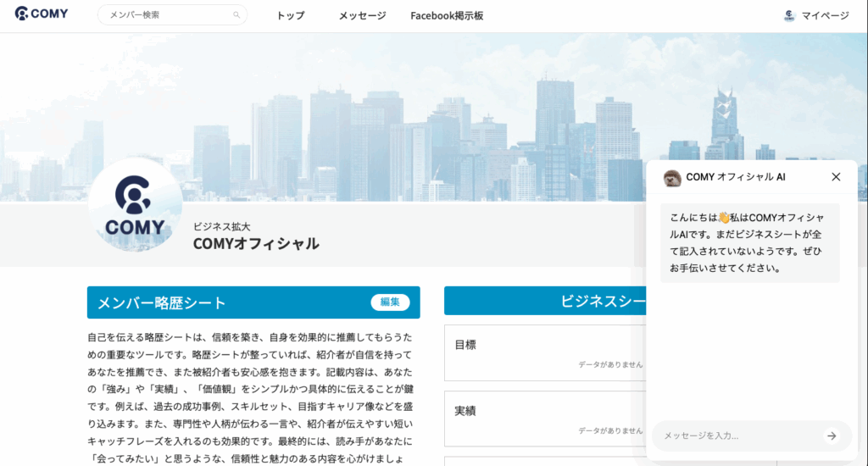
Task: Click the search magnifier icon
Action: click(236, 15)
